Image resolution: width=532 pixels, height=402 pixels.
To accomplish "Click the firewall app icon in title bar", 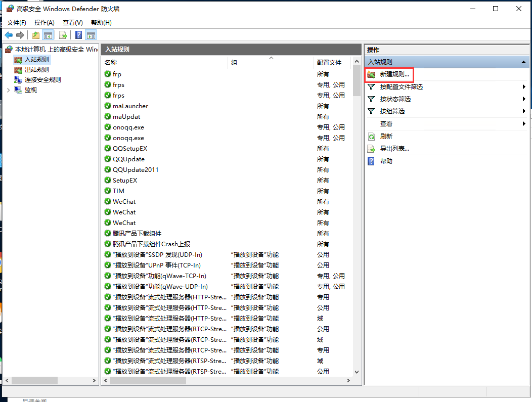I will click(x=10, y=9).
